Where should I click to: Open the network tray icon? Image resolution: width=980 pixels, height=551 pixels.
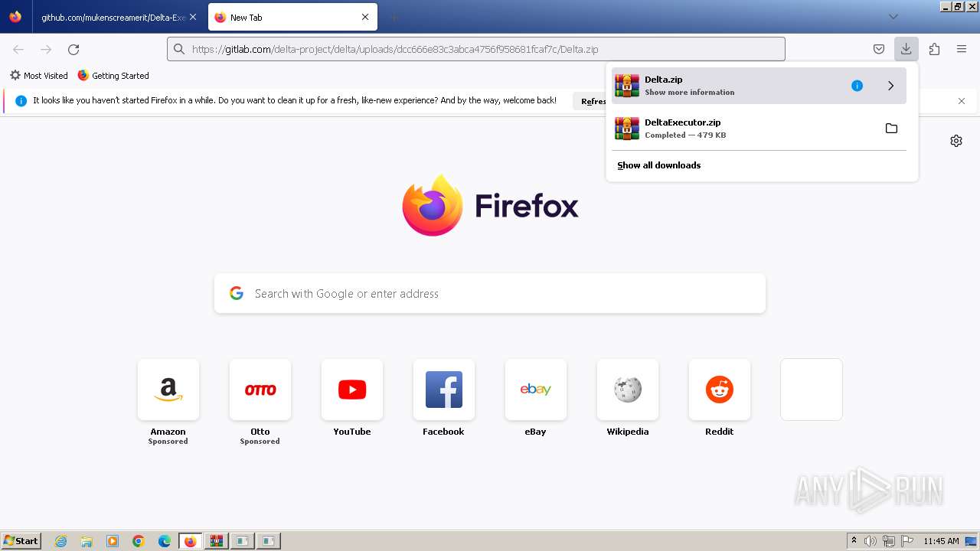(x=889, y=541)
